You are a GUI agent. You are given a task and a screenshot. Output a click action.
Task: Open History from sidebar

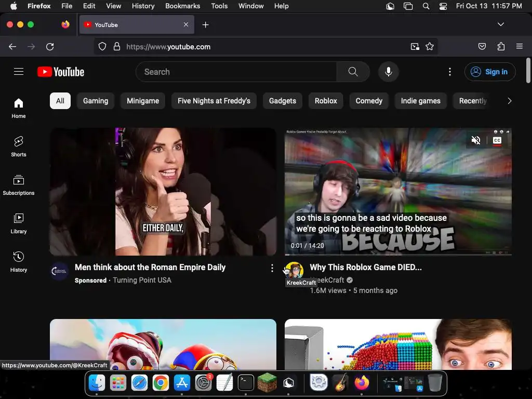point(19,262)
